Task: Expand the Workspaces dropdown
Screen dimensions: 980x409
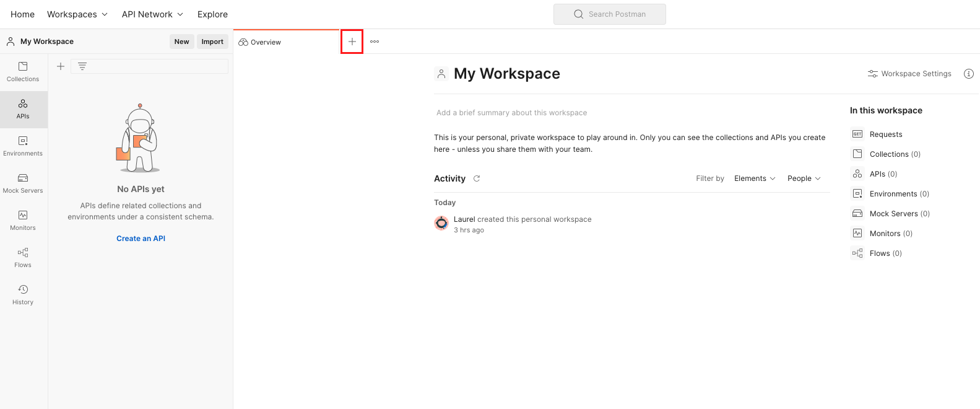Action: (x=77, y=14)
